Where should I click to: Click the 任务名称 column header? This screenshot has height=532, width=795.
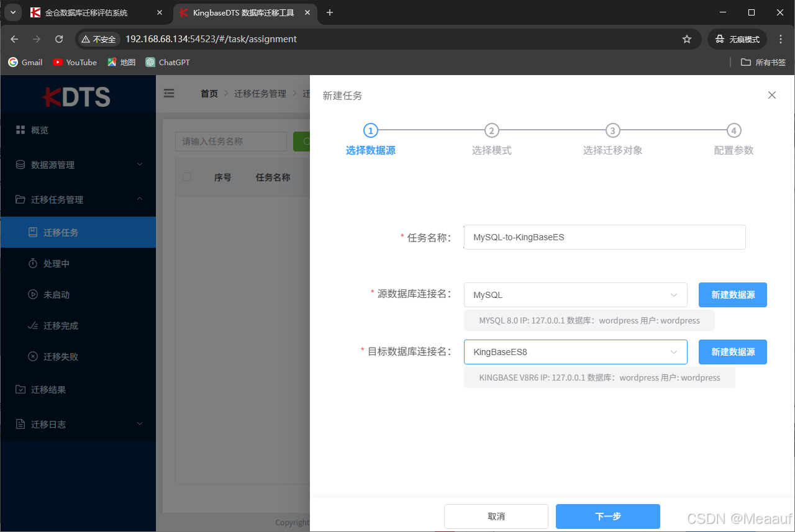273,178
